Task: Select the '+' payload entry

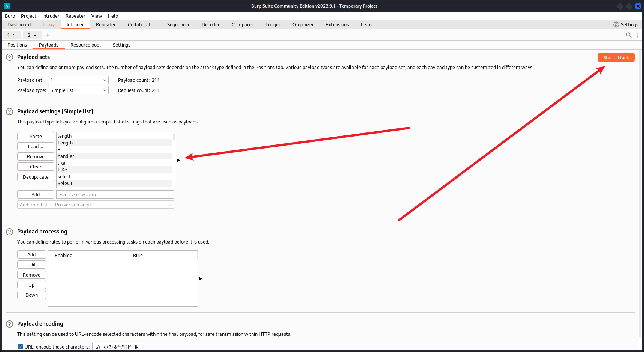Action: click(114, 149)
